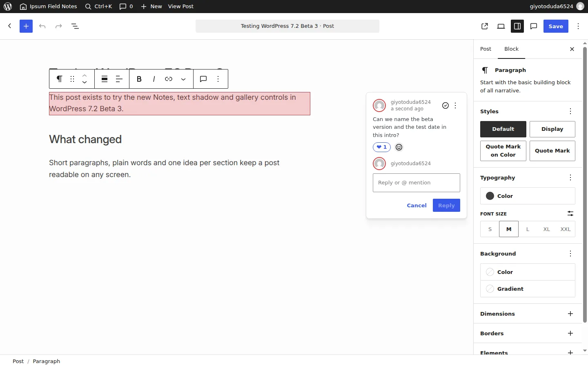Insert a link in the paragraph
The height and width of the screenshot is (368, 588).
tap(169, 79)
